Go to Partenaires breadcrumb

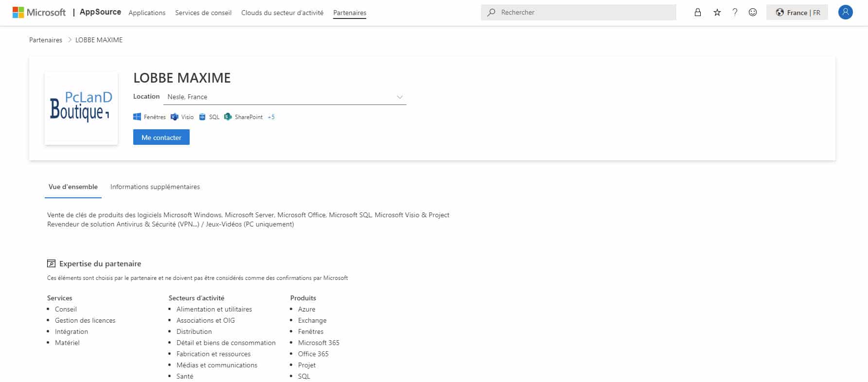(46, 40)
